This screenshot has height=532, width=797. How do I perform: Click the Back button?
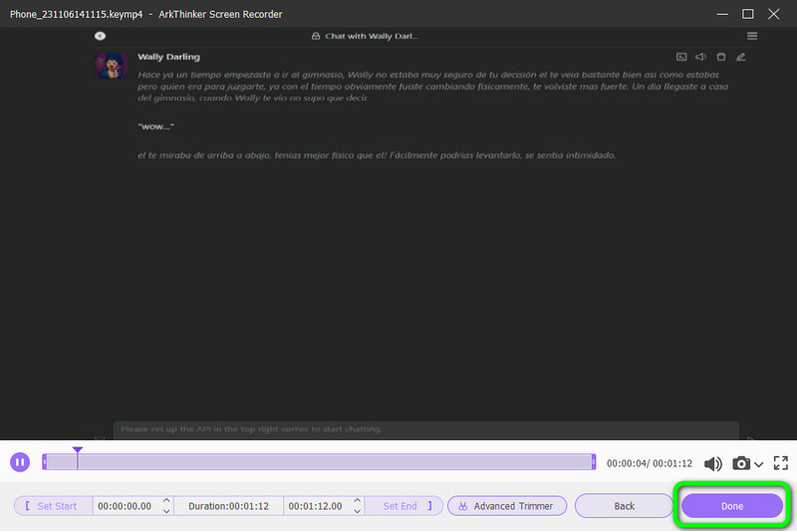625,506
